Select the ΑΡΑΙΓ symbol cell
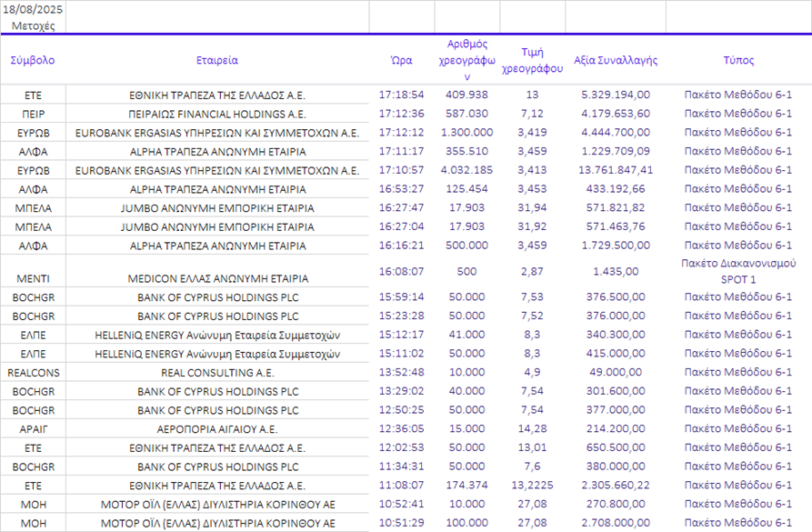812x532 pixels. pos(33,429)
